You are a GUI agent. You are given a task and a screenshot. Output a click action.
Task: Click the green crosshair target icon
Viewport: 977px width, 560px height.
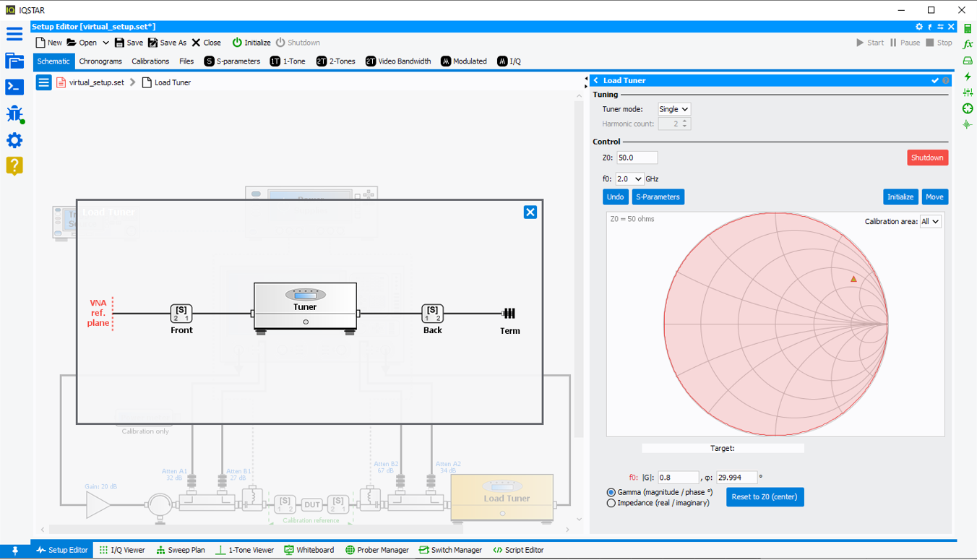(968, 108)
